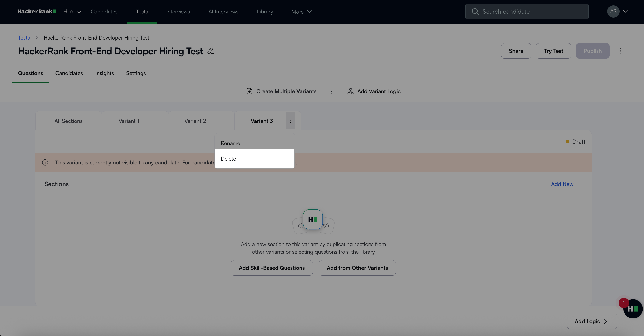This screenshot has height=336, width=644.
Task: Click the pencil icon to edit test title
Action: pos(210,51)
